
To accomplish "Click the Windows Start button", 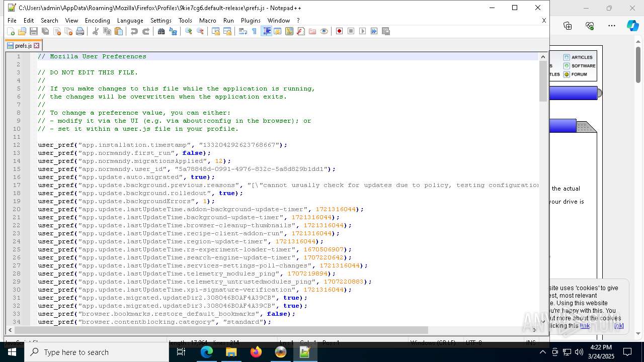I will [x=12, y=352].
